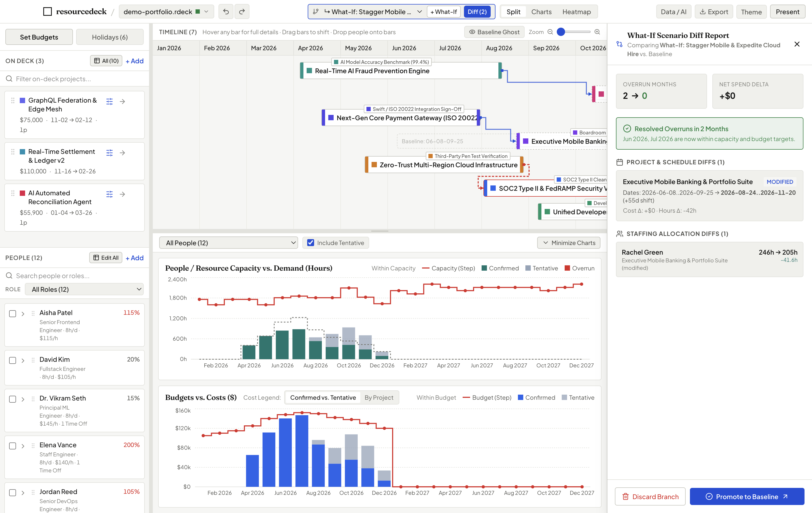Click the Zero-Trust Cloud Infrastructure orange square
Viewport: 812px width, 513px height.
[374, 165]
